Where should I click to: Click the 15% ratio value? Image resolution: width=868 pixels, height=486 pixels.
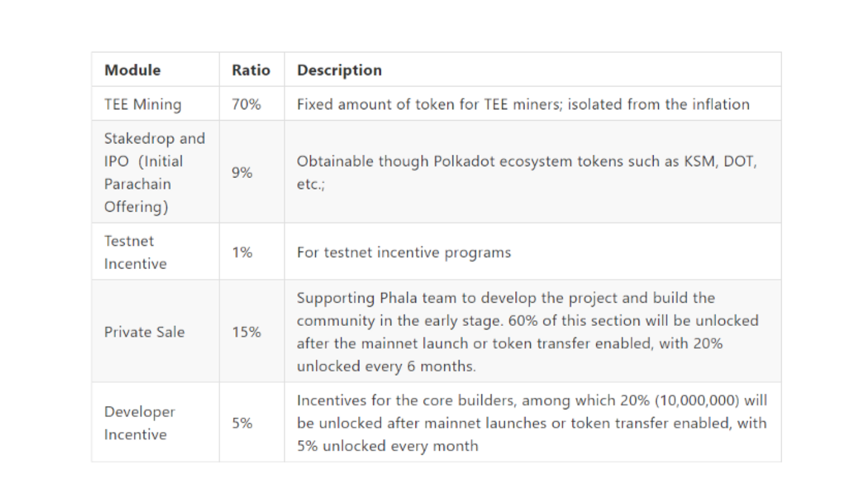point(246,332)
